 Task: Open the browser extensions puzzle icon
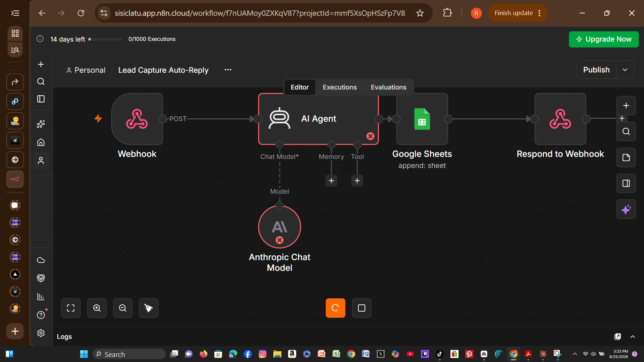click(447, 13)
